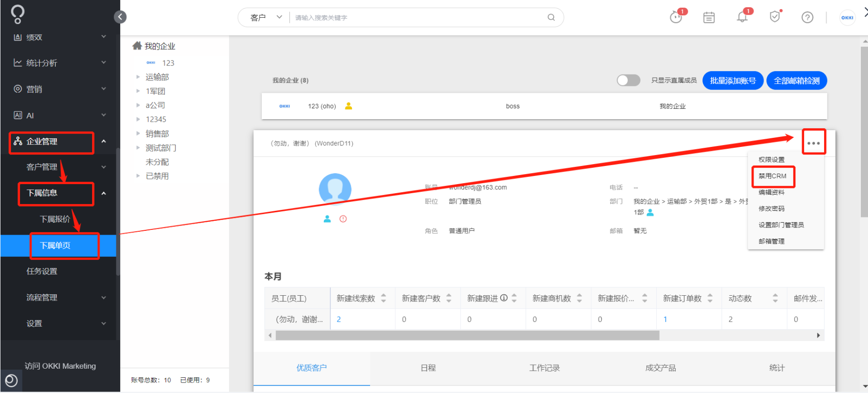Click the blue person icon under avatar
Screen dimensions: 868x393
[327, 219]
